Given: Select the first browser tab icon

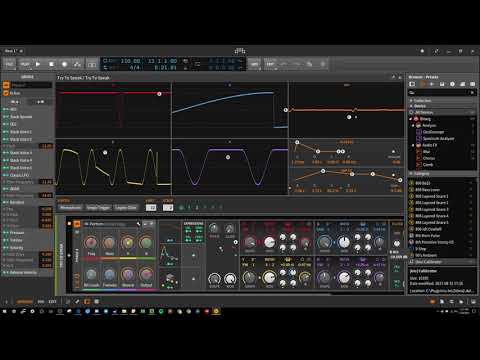Looking at the screenshot, I should point(412,84).
